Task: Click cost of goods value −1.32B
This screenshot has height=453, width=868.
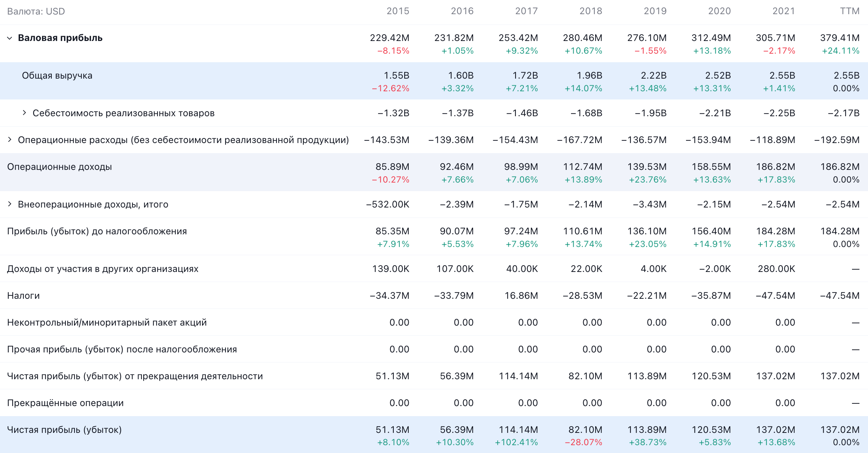Action: click(x=393, y=113)
